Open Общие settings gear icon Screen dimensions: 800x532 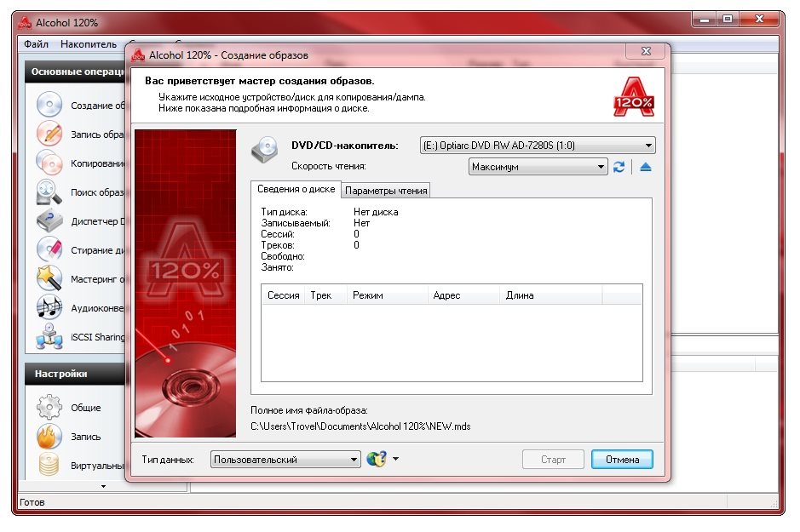tap(49, 407)
